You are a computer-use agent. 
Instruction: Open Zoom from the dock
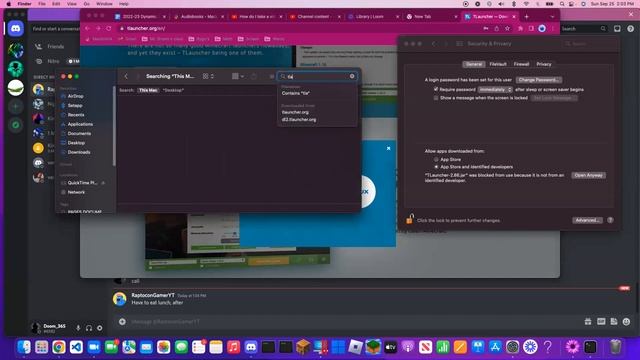coord(94,347)
